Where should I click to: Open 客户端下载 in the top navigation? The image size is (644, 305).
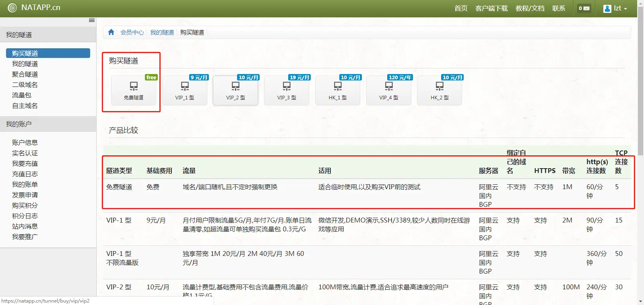pyautogui.click(x=491, y=8)
